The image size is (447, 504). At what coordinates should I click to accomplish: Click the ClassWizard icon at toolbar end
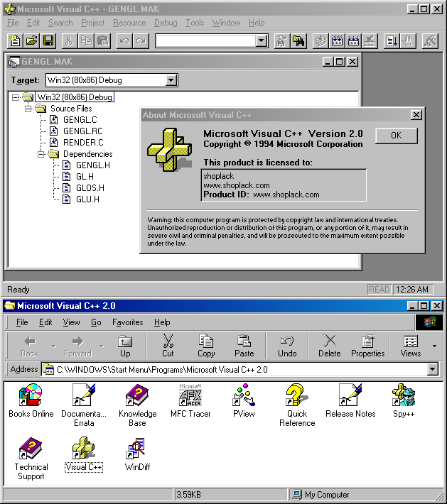coord(430,41)
